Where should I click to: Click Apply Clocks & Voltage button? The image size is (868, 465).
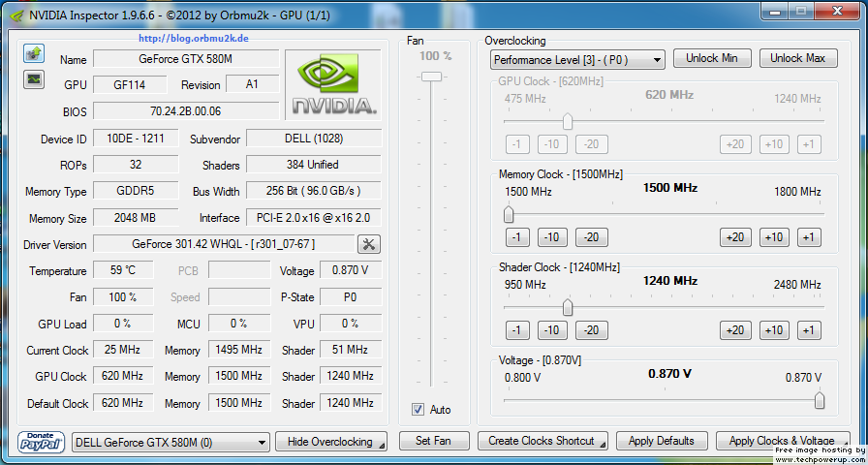click(783, 441)
